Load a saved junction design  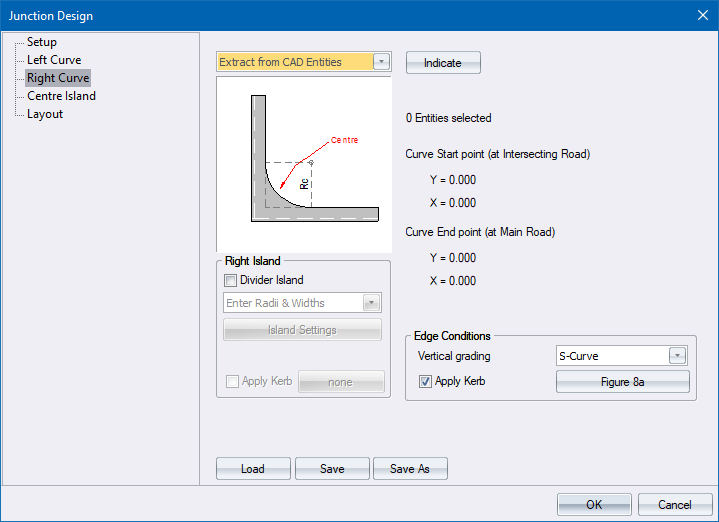coord(253,469)
